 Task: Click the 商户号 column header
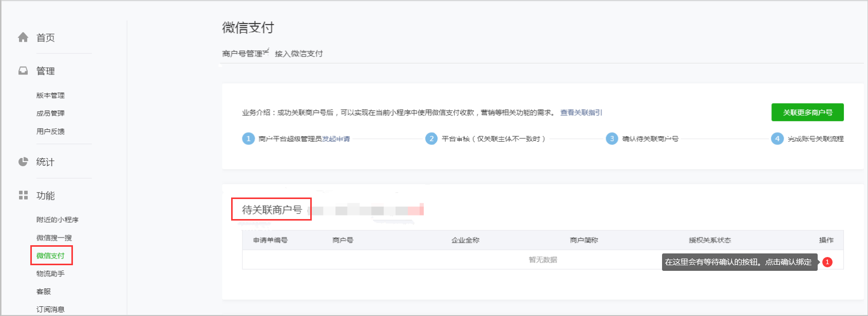[343, 240]
